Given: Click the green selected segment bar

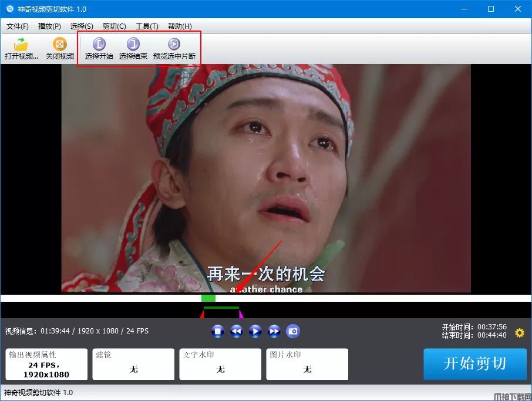Looking at the screenshot, I should (x=221, y=308).
